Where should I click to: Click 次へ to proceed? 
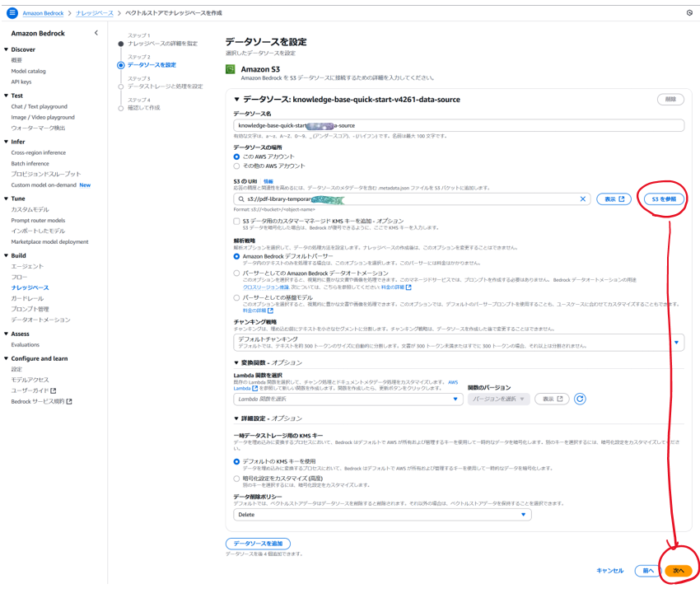pos(678,570)
